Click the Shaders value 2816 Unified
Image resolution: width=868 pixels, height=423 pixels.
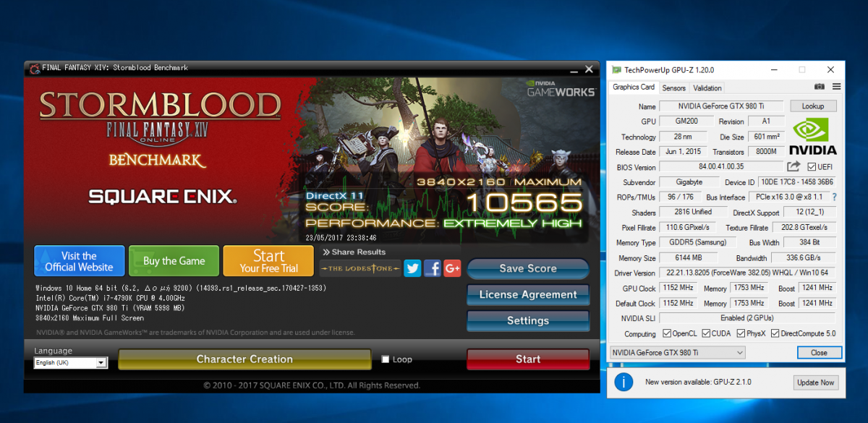pos(693,213)
